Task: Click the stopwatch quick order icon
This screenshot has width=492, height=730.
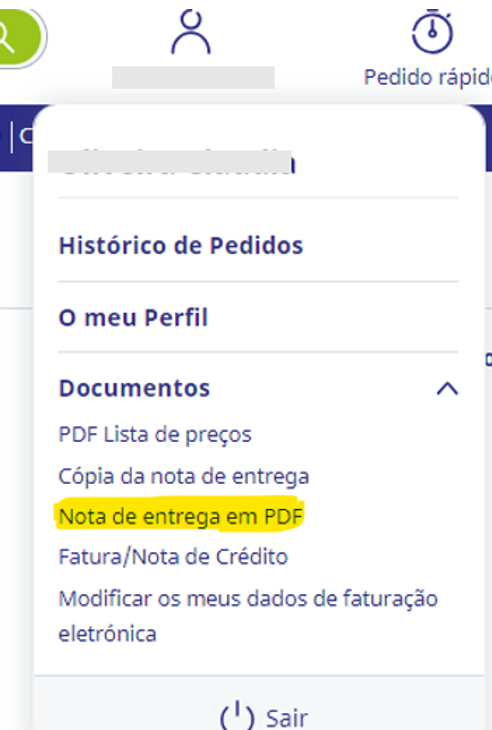Action: [x=432, y=32]
